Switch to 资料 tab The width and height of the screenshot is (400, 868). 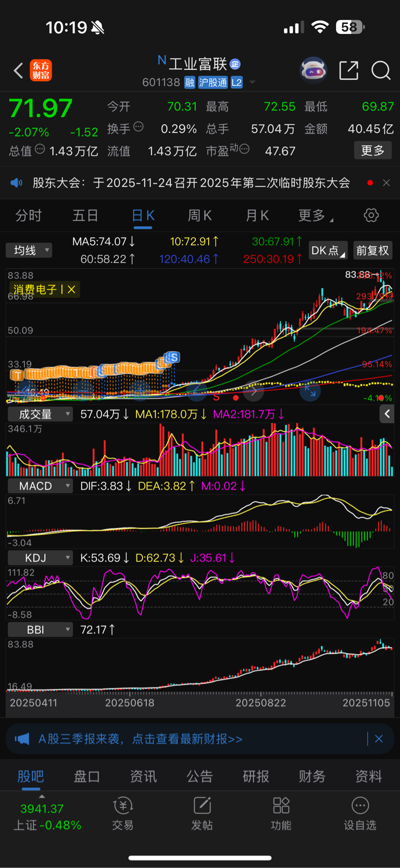coord(368,776)
